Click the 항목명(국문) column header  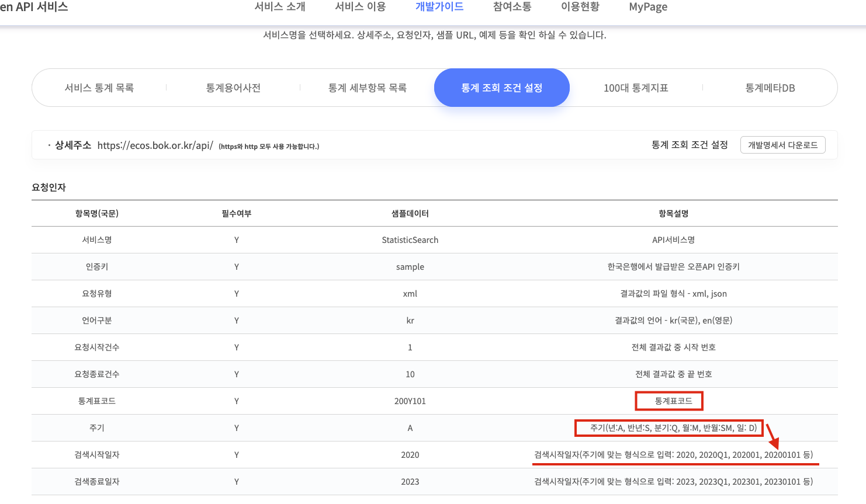[x=97, y=214]
